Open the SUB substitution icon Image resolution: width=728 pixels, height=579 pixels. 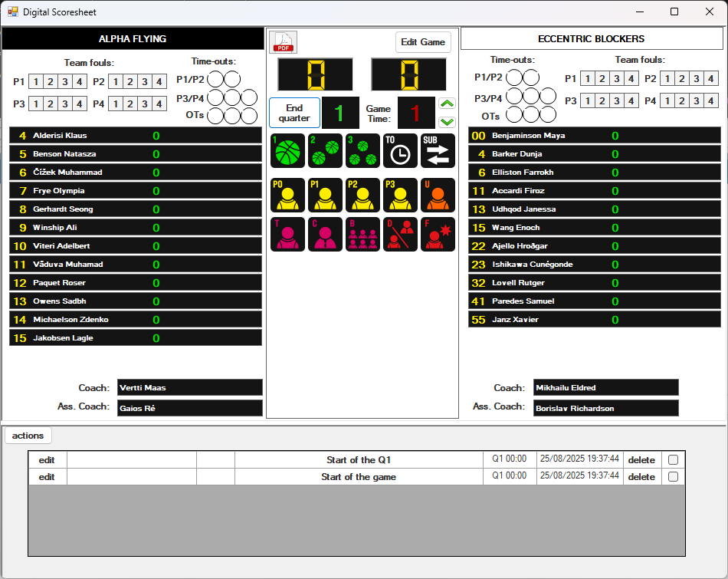point(438,150)
